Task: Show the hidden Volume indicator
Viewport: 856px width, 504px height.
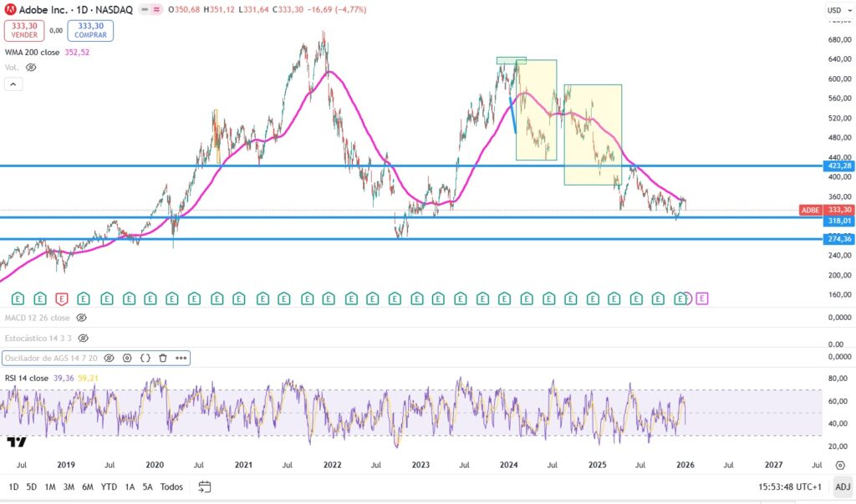Action: click(x=33, y=67)
